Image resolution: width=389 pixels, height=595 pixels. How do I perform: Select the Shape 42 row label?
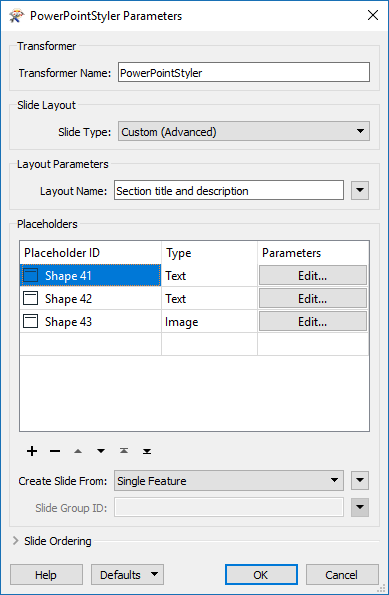68,299
